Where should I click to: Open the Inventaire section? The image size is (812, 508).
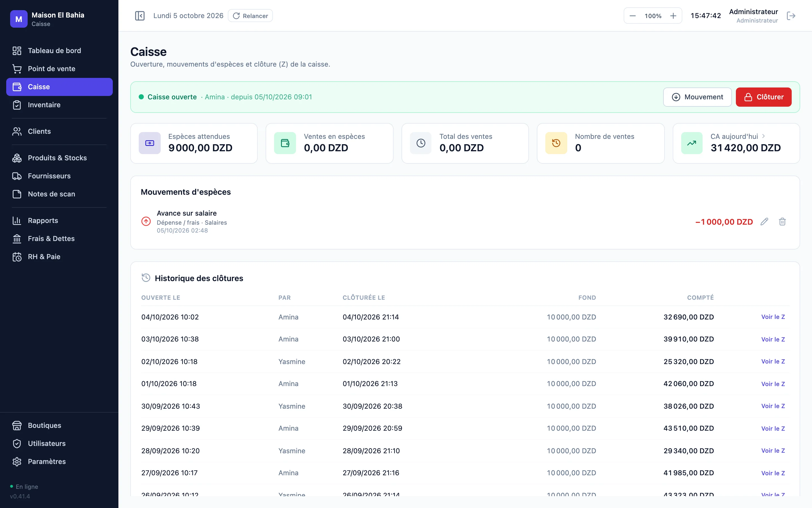[x=59, y=105]
